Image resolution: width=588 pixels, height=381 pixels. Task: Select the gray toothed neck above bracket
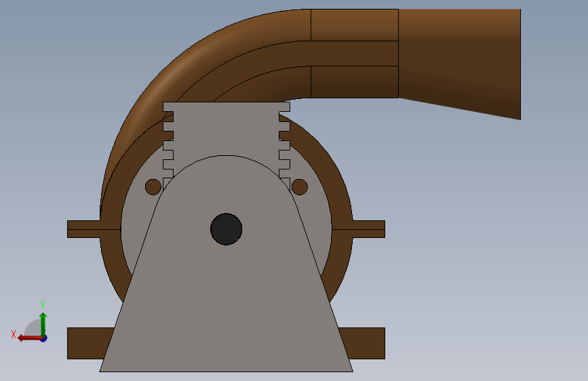[x=226, y=129]
